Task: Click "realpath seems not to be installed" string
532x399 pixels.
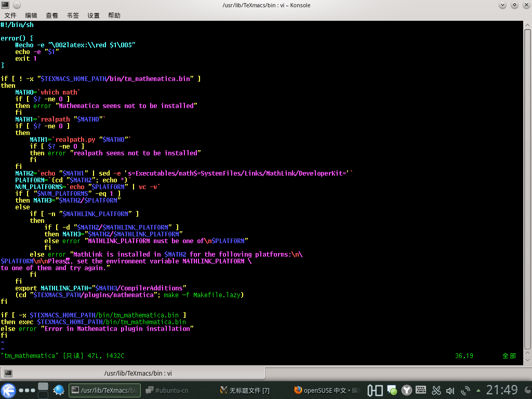Action: click(x=136, y=153)
